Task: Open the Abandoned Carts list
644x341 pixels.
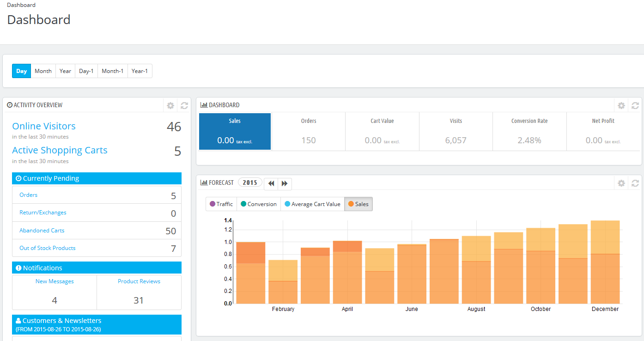Action: point(42,230)
